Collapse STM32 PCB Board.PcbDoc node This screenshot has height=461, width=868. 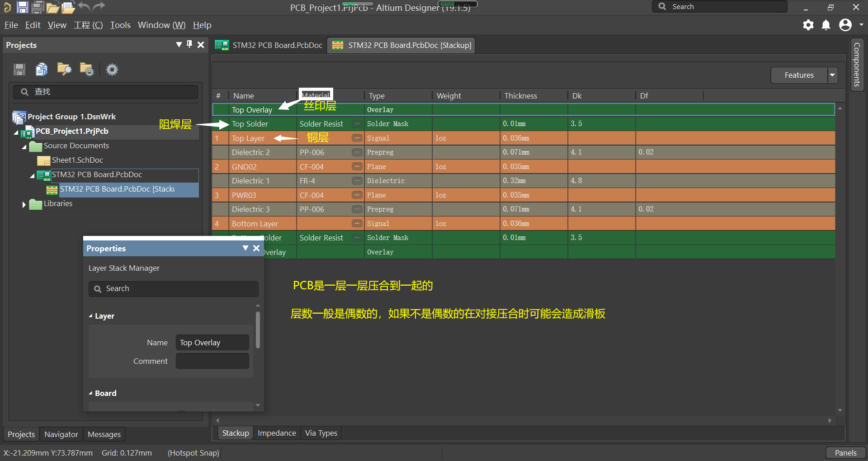tap(33, 176)
